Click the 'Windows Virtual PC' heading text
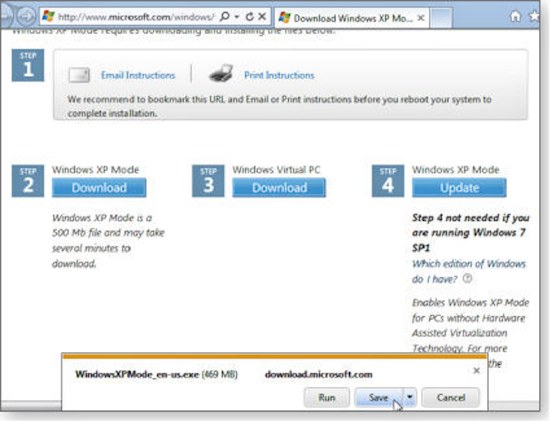Screen dimensions: 550x421 [276, 170]
